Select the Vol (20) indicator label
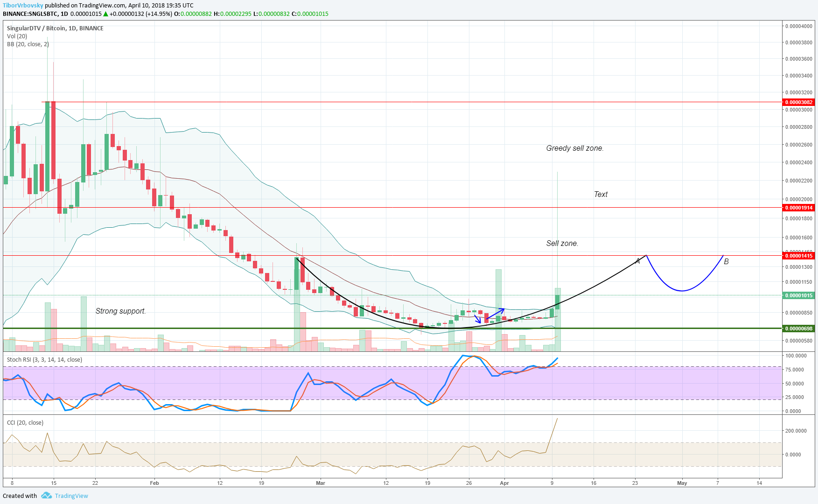This screenshot has height=504, width=818. (17, 36)
